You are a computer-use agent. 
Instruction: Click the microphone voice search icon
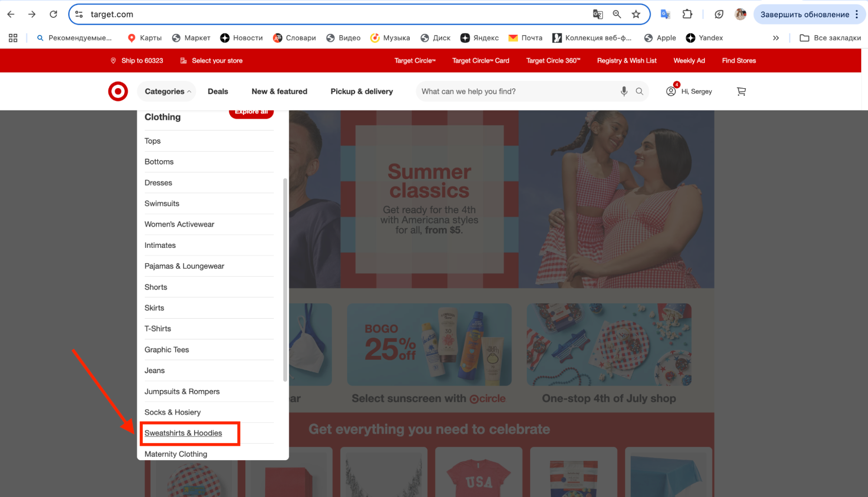click(624, 91)
